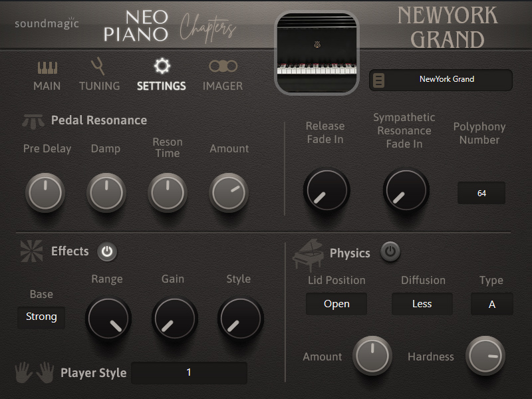Image resolution: width=532 pixels, height=399 pixels.
Task: Open the IMAGER circles icon
Action: point(223,66)
